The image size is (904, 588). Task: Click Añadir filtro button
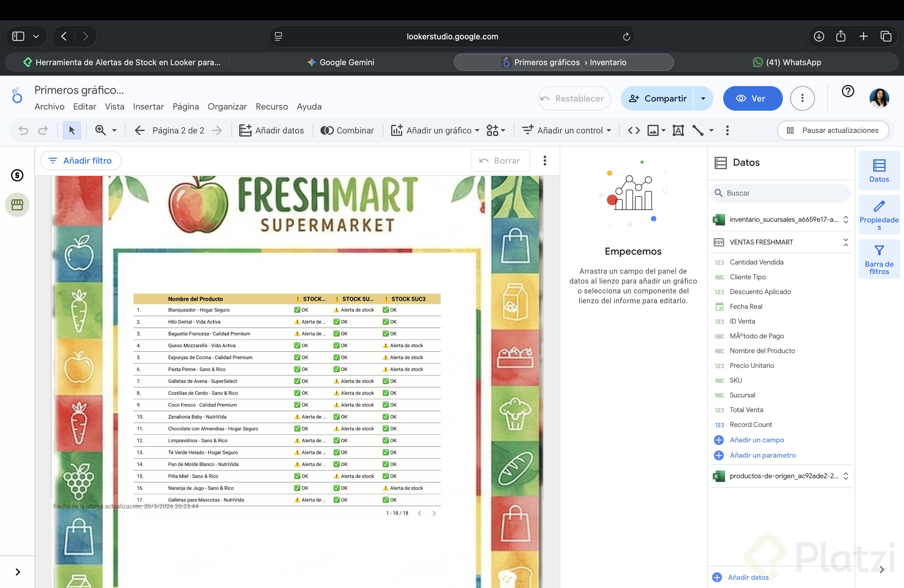click(81, 161)
